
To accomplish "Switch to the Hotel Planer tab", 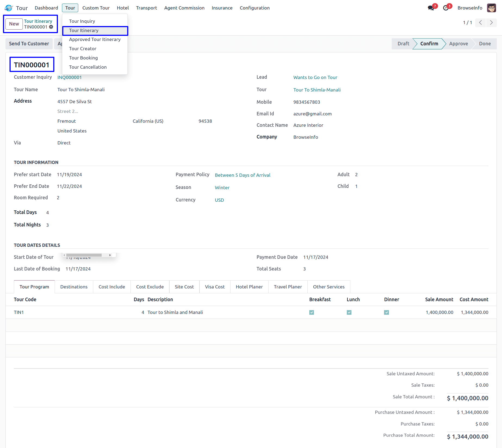I will click(249, 287).
